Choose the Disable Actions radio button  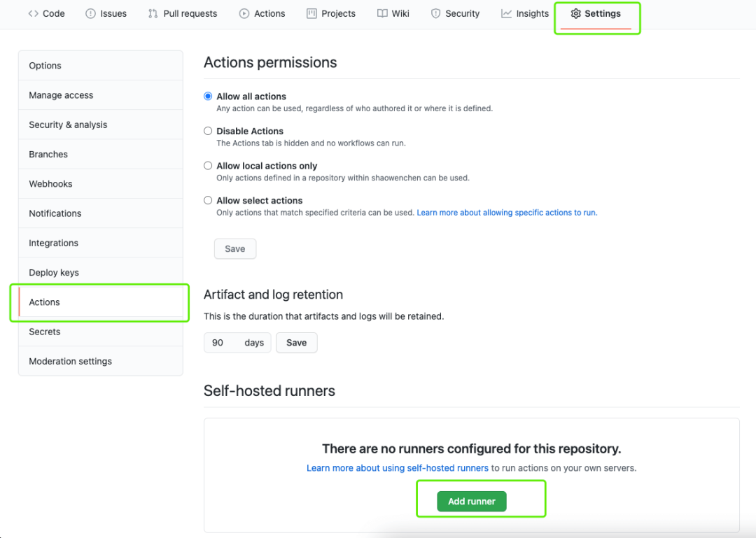coord(208,131)
